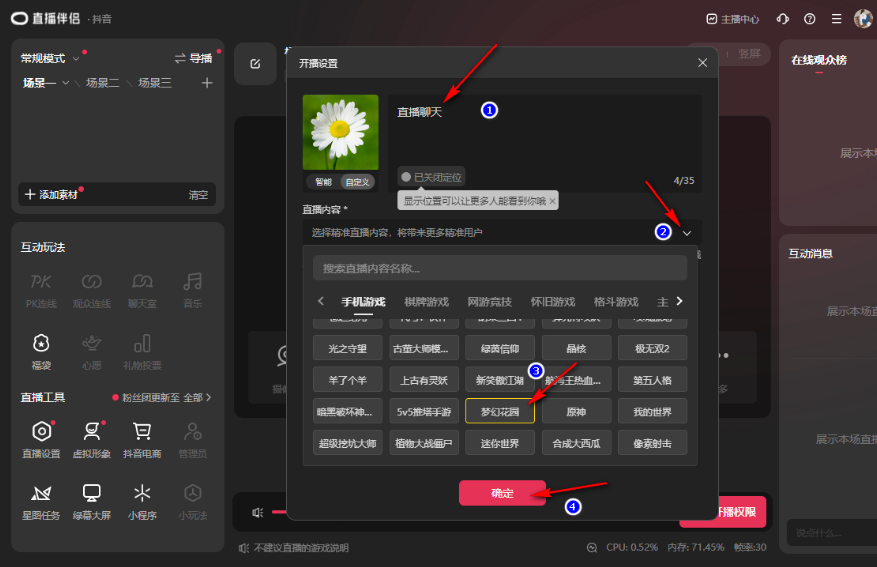
Task: Confirm with the 确定 button
Action: (x=502, y=493)
